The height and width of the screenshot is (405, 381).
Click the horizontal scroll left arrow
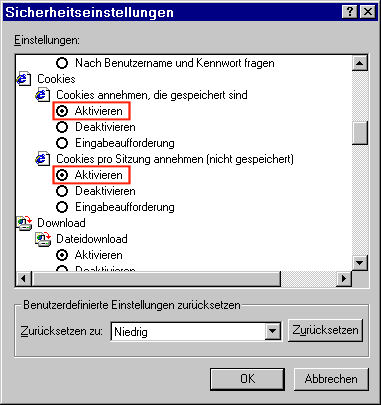pyautogui.click(x=24, y=278)
